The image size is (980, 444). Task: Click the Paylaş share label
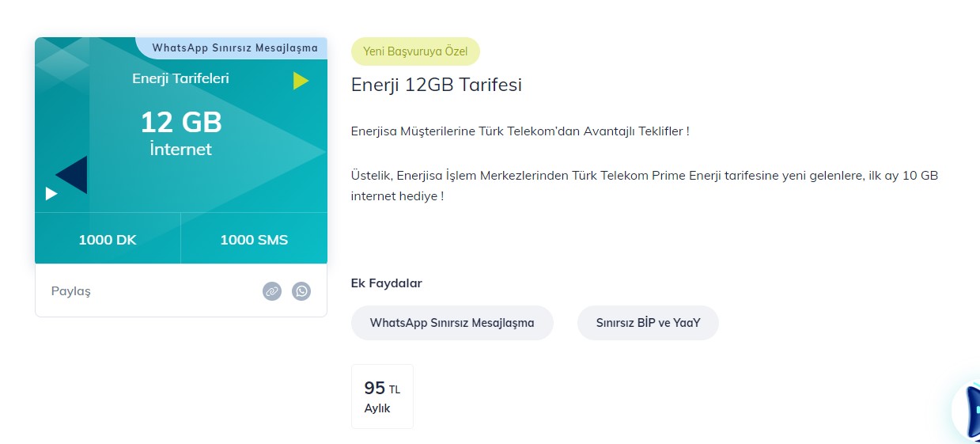(71, 291)
